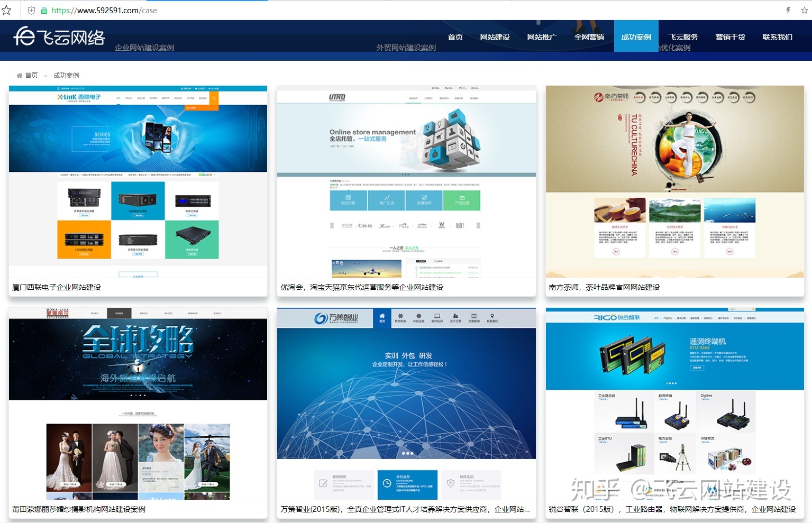Open the 南方茶师 tea brand case title
812x523 pixels.
(604, 287)
